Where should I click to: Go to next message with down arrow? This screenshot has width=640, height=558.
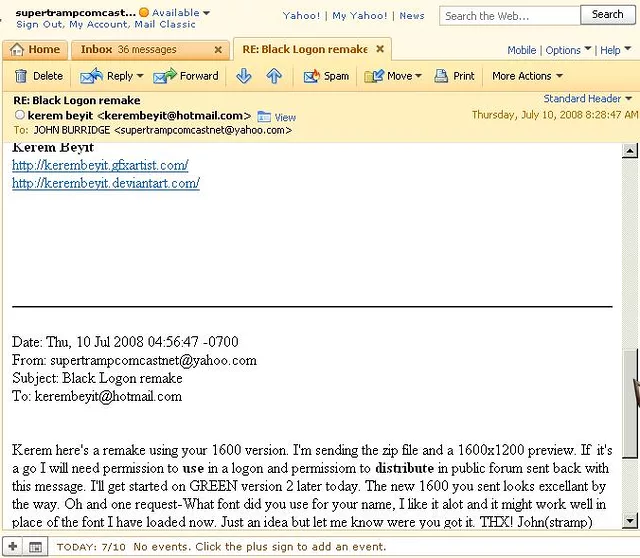pyautogui.click(x=243, y=76)
